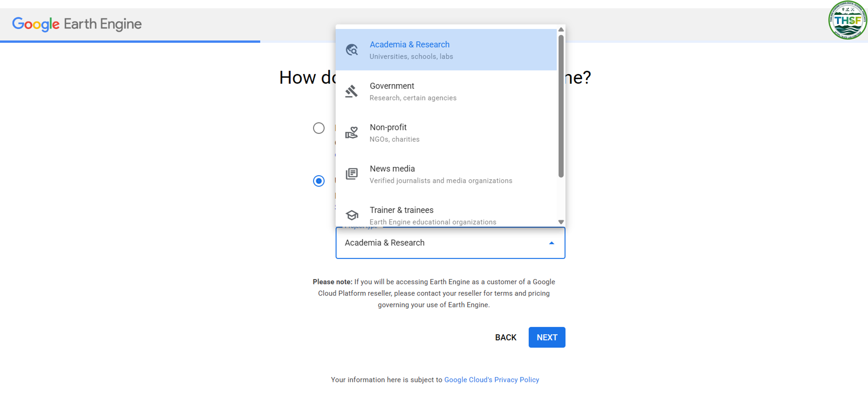Screen dimensions: 868x401
Task: Click the Government gavel icon
Action: [x=352, y=91]
